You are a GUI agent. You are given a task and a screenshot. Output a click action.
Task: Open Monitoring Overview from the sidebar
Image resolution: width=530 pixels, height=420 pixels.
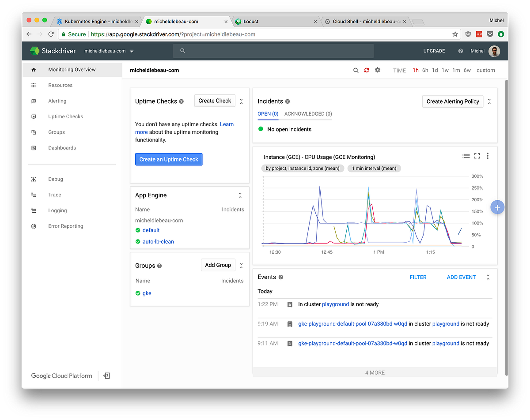pos(71,69)
